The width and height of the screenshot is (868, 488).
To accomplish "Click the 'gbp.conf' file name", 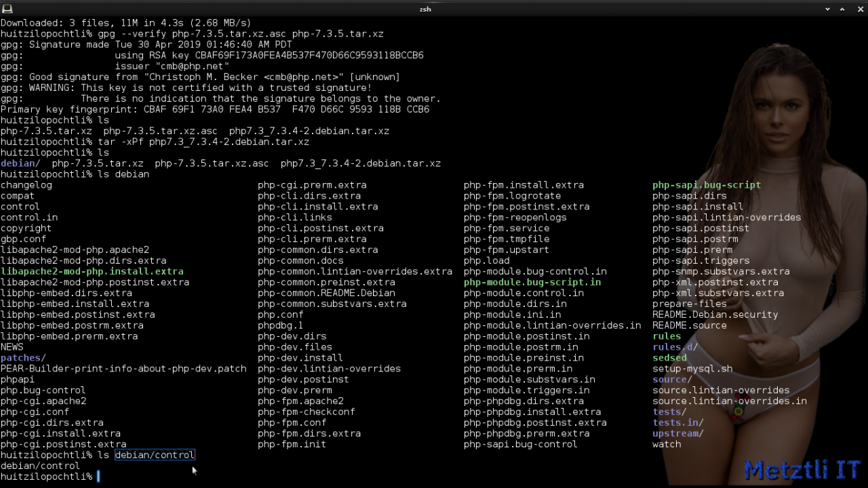I will 24,239.
